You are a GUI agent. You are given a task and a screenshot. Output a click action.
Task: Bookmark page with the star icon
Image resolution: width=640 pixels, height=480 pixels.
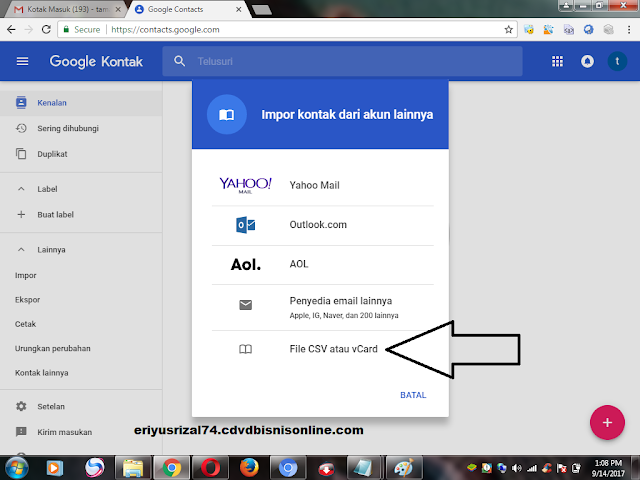[x=508, y=29]
